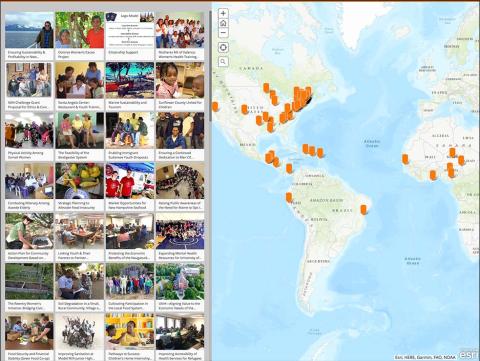
Task: Find my location on the map
Action: pyautogui.click(x=223, y=47)
